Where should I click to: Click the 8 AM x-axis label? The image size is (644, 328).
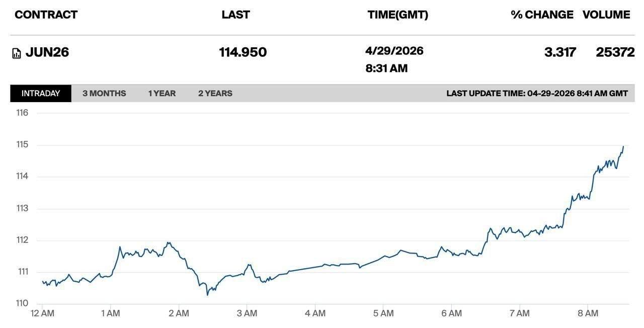pos(588,313)
